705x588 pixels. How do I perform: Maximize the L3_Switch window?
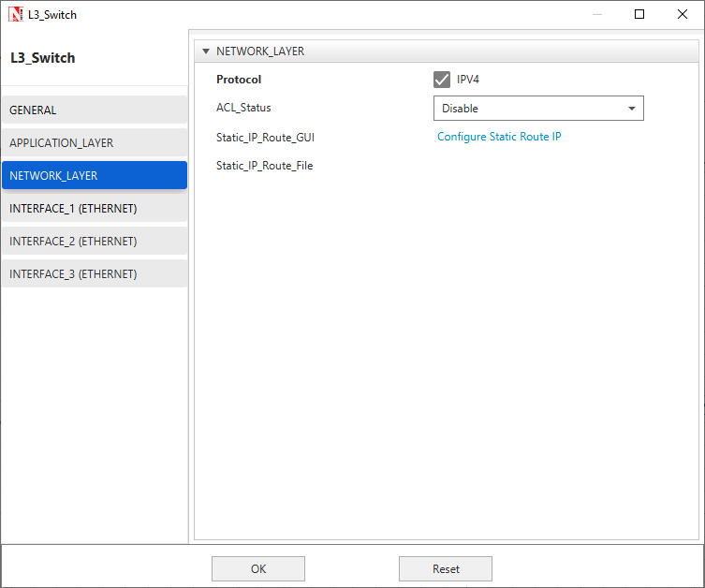tap(639, 14)
